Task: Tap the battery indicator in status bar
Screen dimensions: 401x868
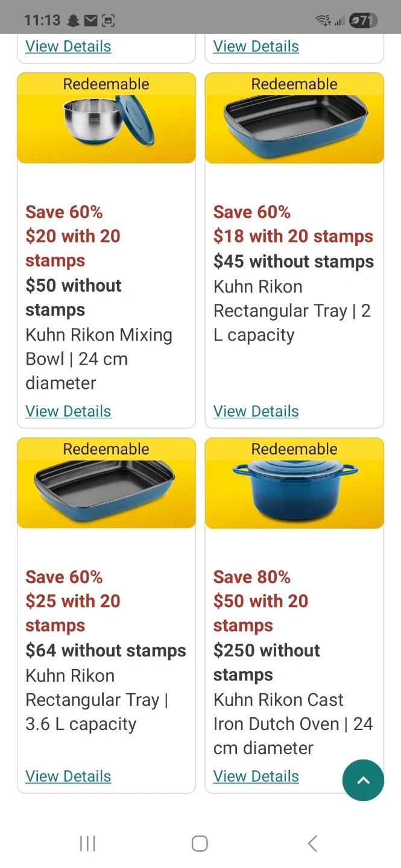Action: (x=363, y=20)
